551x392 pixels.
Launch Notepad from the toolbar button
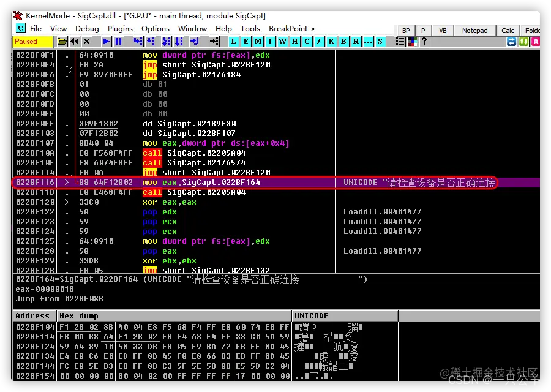pos(474,31)
